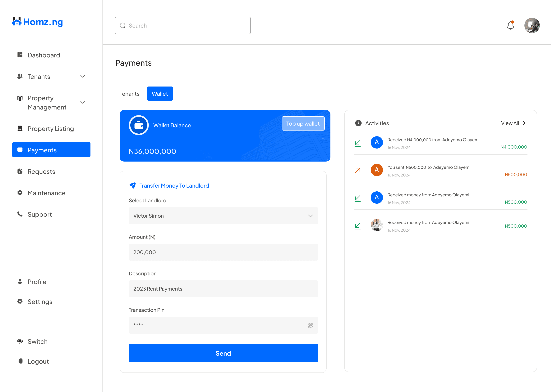Go to the Maintenance section

coord(46,193)
